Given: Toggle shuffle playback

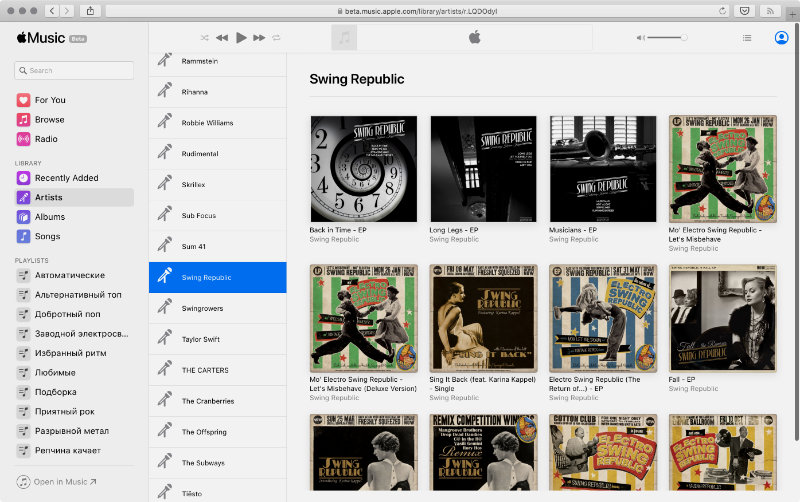Looking at the screenshot, I should pyautogui.click(x=205, y=38).
